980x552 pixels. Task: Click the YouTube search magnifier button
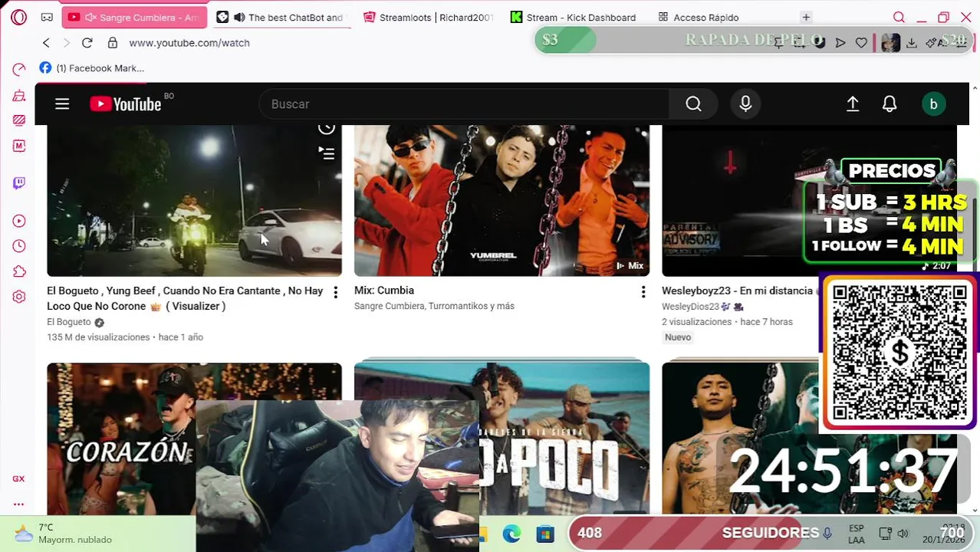693,104
